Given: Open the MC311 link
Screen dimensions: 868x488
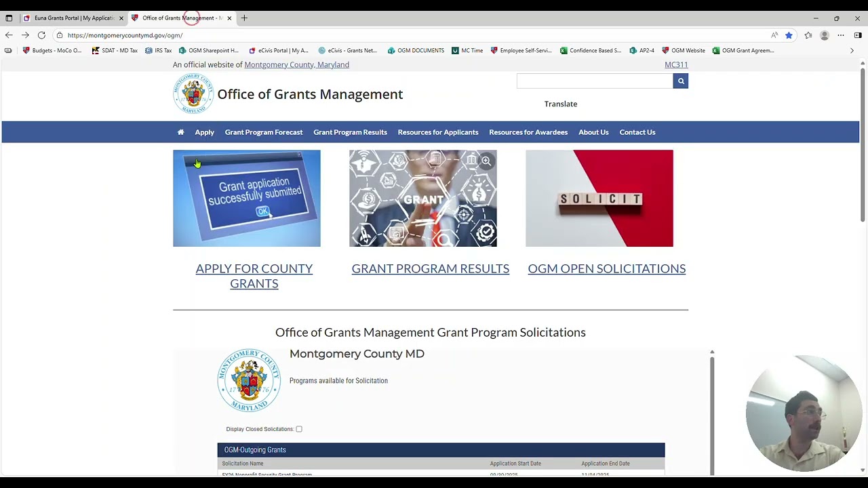Looking at the screenshot, I should point(676,65).
